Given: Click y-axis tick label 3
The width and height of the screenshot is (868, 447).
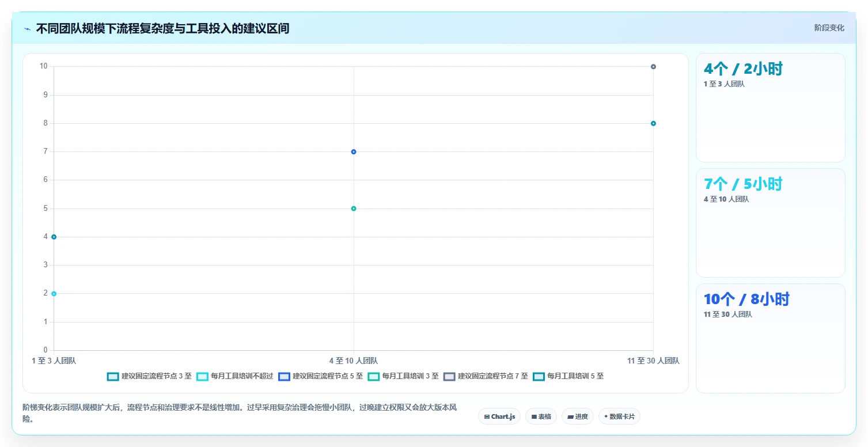Looking at the screenshot, I should tap(46, 265).
